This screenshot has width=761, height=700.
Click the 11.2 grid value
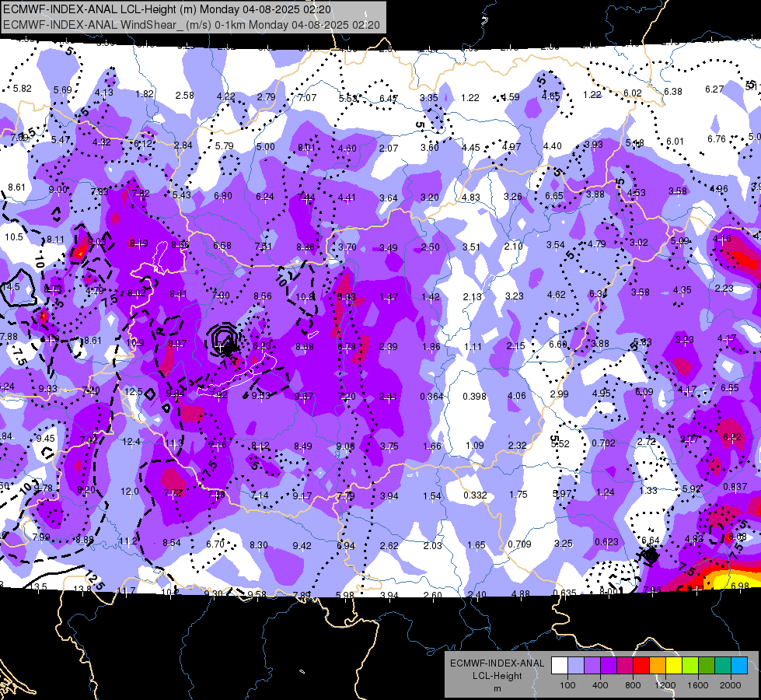(127, 541)
